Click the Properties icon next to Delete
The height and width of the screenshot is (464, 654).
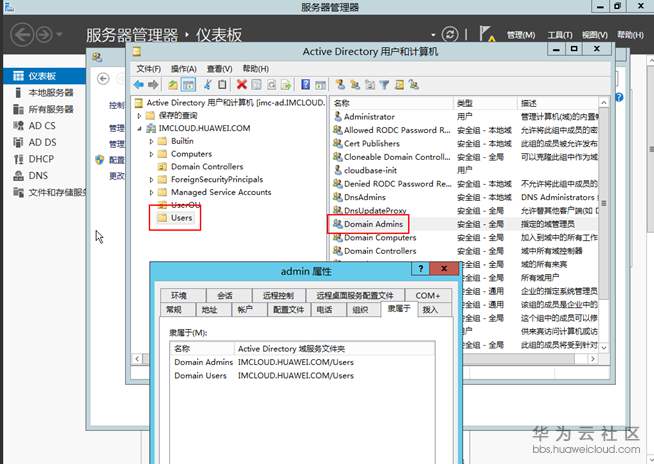[x=256, y=85]
